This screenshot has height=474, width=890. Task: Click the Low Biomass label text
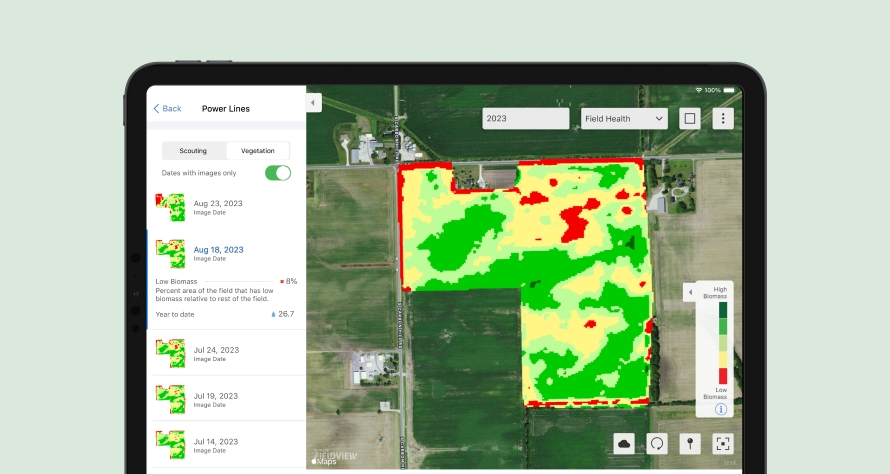coord(176,282)
